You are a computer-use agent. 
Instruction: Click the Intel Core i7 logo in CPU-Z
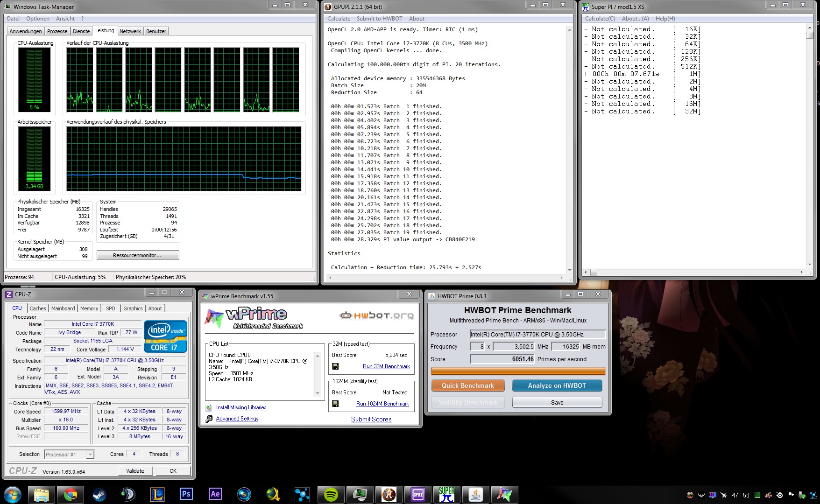click(x=165, y=336)
